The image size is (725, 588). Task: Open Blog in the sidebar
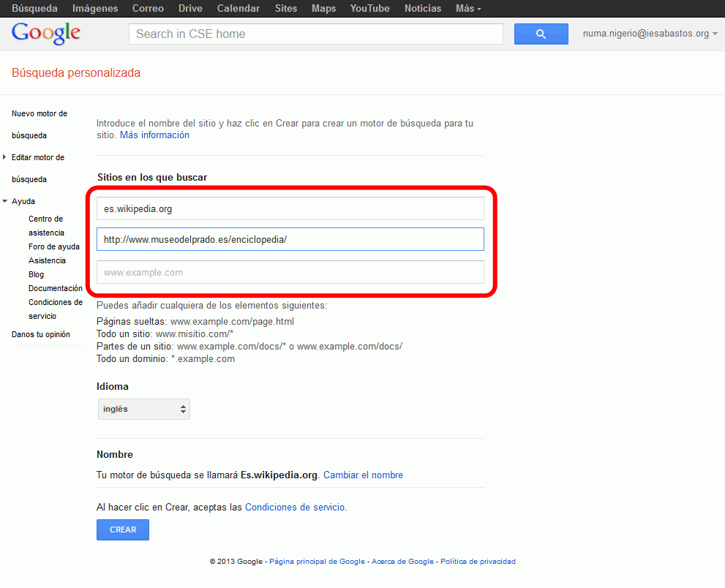(36, 274)
